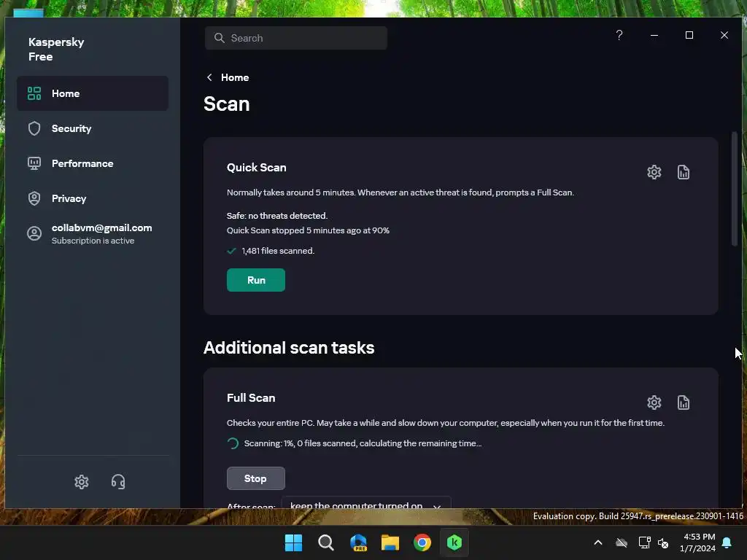
Task: Run the Quick Scan
Action: (x=256, y=280)
